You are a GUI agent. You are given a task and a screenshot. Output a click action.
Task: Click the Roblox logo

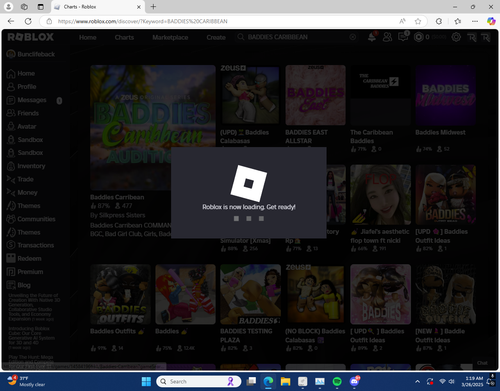tap(31, 37)
